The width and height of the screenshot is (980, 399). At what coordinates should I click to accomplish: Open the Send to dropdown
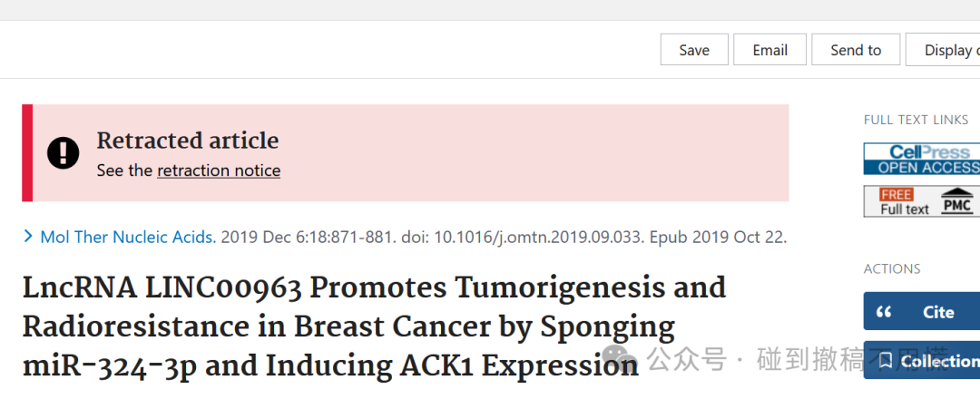click(856, 50)
